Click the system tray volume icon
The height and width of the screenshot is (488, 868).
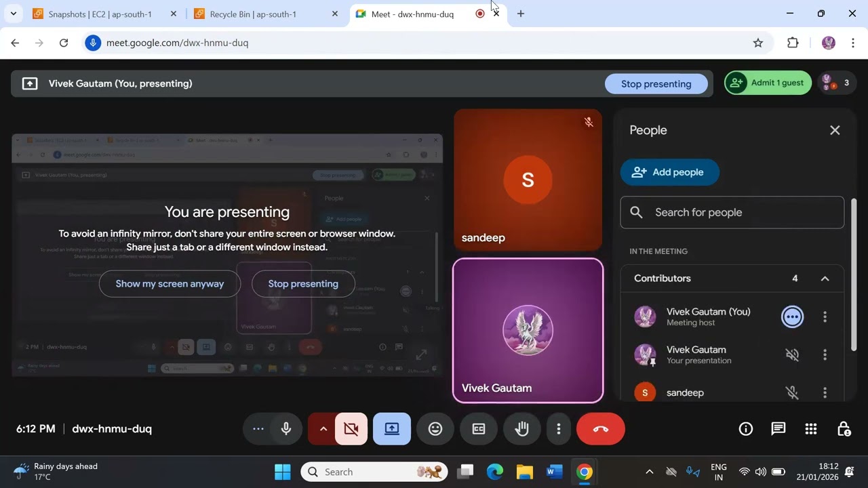761,472
